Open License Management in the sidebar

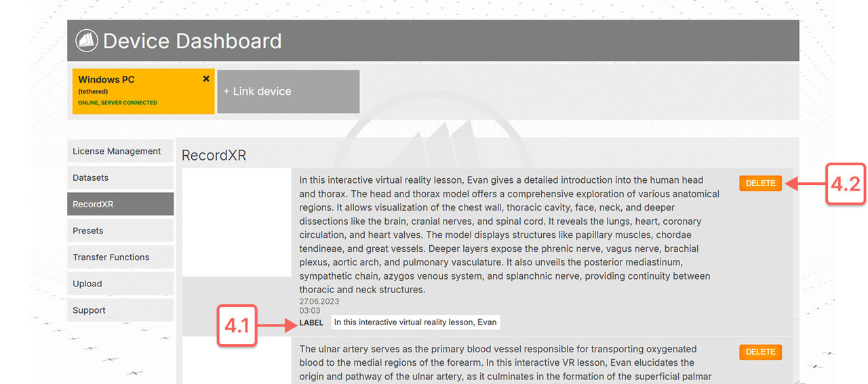click(121, 151)
